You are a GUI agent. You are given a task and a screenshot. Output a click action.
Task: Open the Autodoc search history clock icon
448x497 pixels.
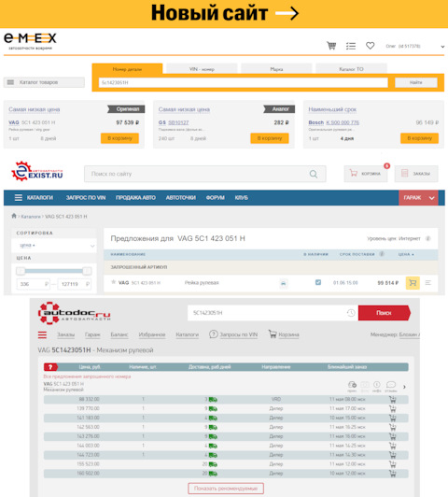[x=351, y=313]
